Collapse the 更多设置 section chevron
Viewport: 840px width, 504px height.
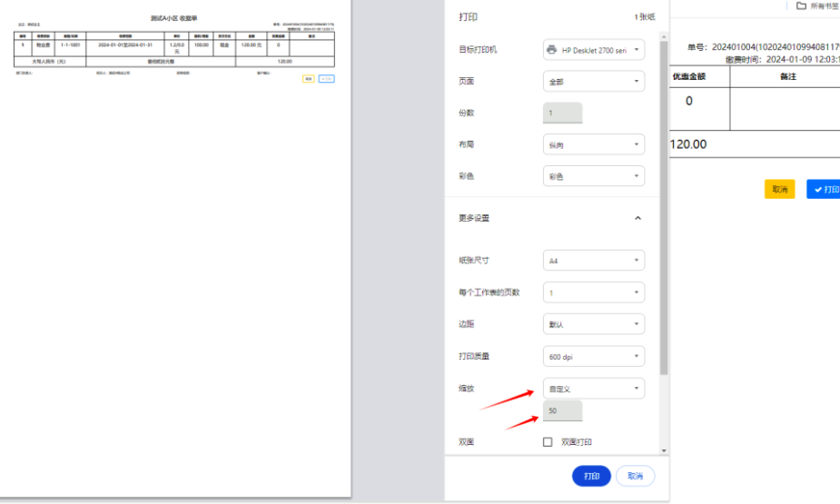(637, 218)
